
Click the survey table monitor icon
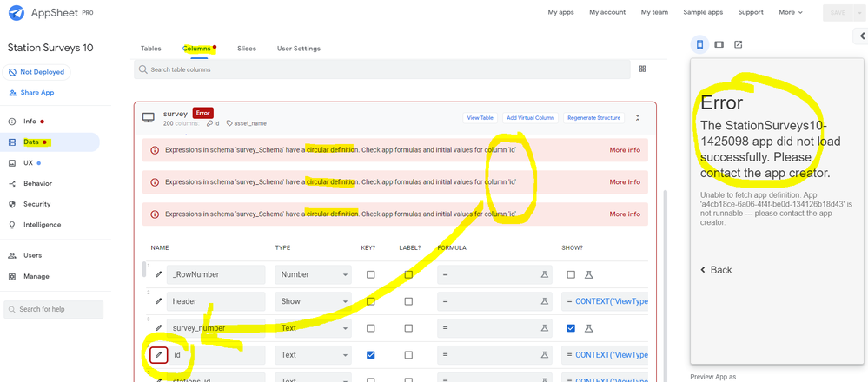tap(149, 117)
